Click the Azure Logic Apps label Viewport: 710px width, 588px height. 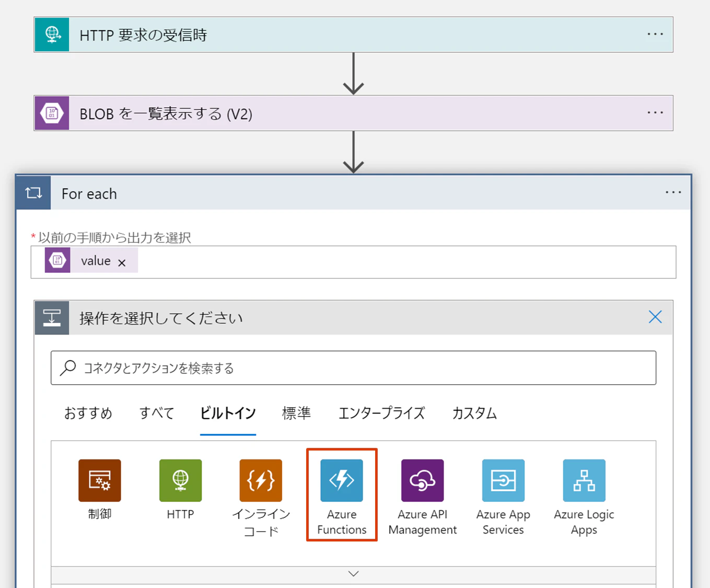584,522
